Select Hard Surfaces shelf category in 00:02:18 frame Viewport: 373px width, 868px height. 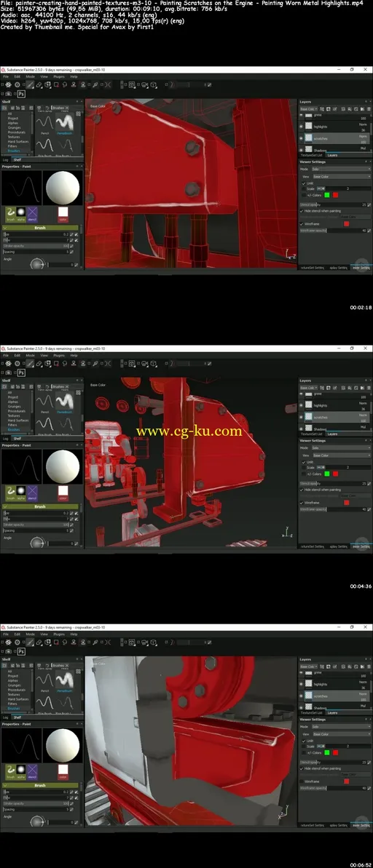pyautogui.click(x=18, y=141)
